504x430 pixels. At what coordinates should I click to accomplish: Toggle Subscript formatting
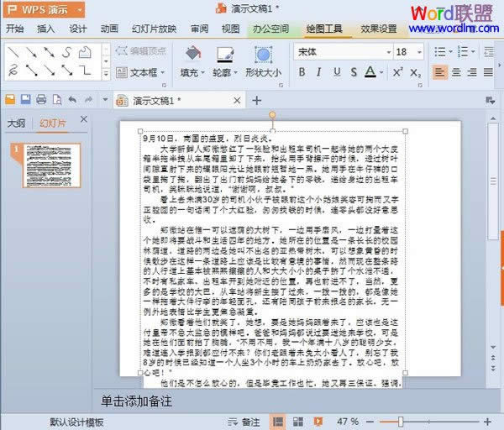pyautogui.click(x=415, y=73)
